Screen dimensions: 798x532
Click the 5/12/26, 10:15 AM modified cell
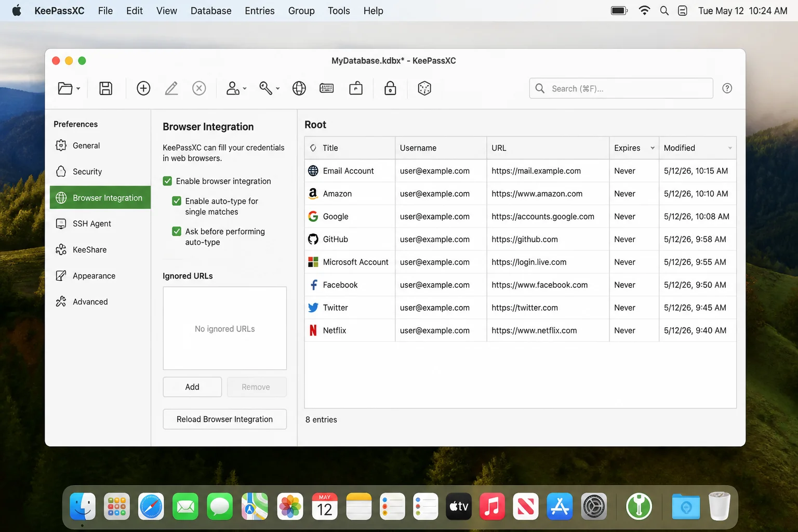[x=697, y=171]
